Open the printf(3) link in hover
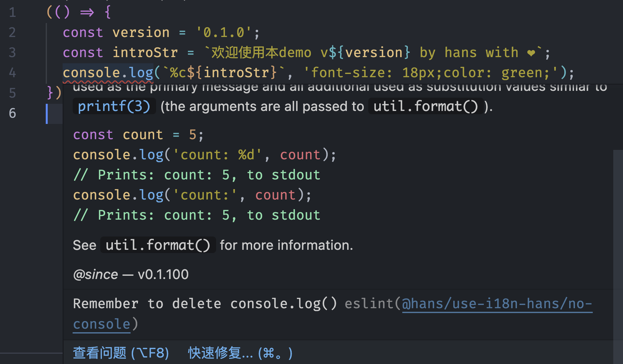Image resolution: width=623 pixels, height=364 pixels. [114, 106]
